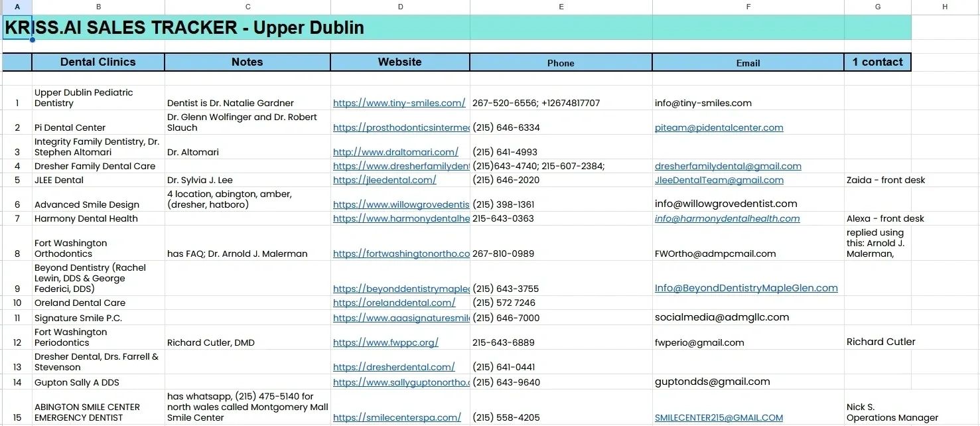Select column A header
This screenshot has width=980, height=426.
(17, 7)
